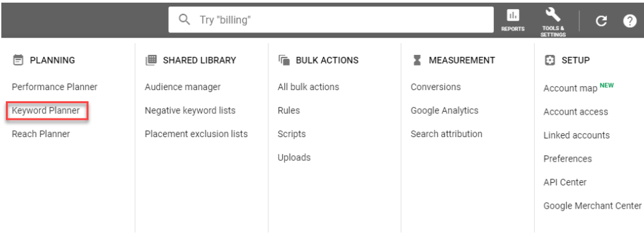The image size is (644, 239).
Task: Click the refresh icon in top bar
Action: (601, 21)
